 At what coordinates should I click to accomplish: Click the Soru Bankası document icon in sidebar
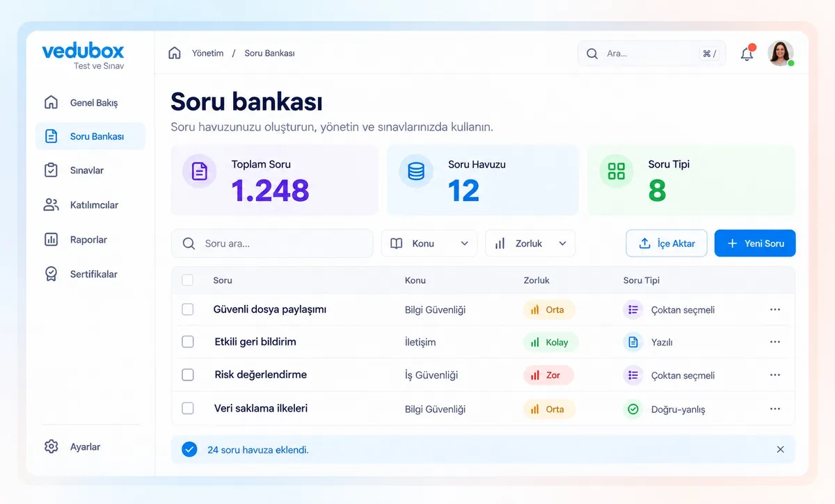[51, 136]
